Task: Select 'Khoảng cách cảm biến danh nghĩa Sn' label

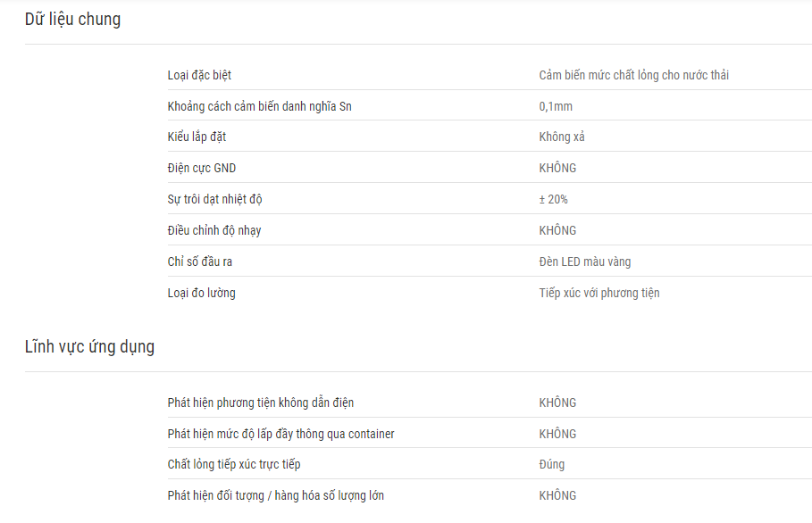Action: pyautogui.click(x=259, y=106)
